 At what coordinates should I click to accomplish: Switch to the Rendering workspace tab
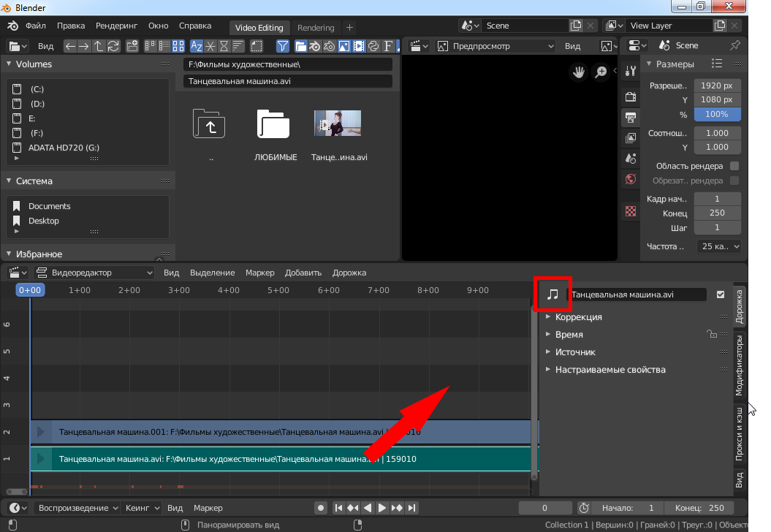coord(316,28)
